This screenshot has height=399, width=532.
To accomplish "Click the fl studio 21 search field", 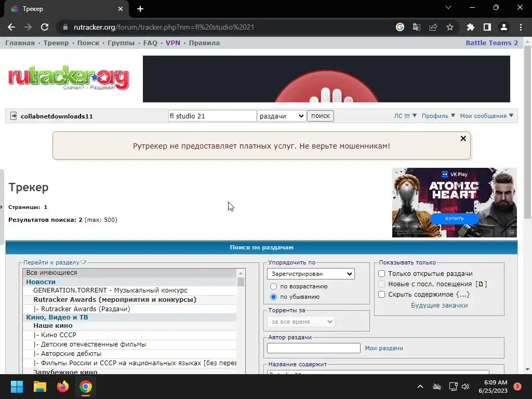I will (212, 116).
